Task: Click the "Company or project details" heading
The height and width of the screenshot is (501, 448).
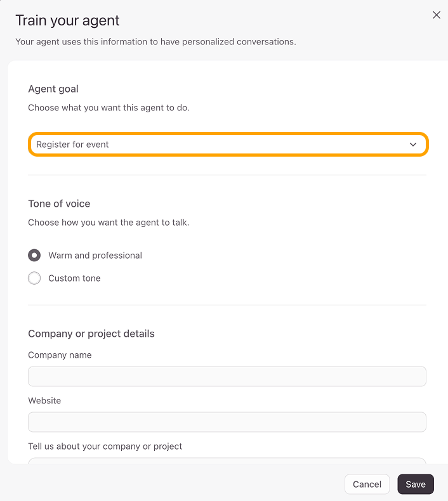Action: [x=91, y=334]
